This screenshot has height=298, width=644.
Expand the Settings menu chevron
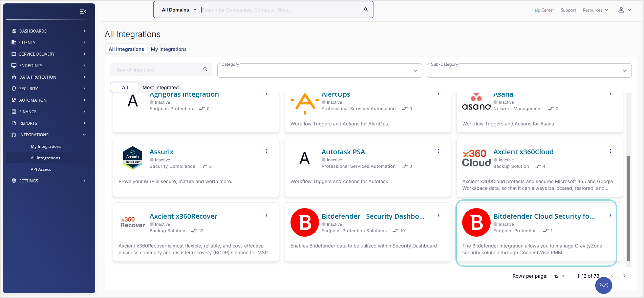(84, 181)
